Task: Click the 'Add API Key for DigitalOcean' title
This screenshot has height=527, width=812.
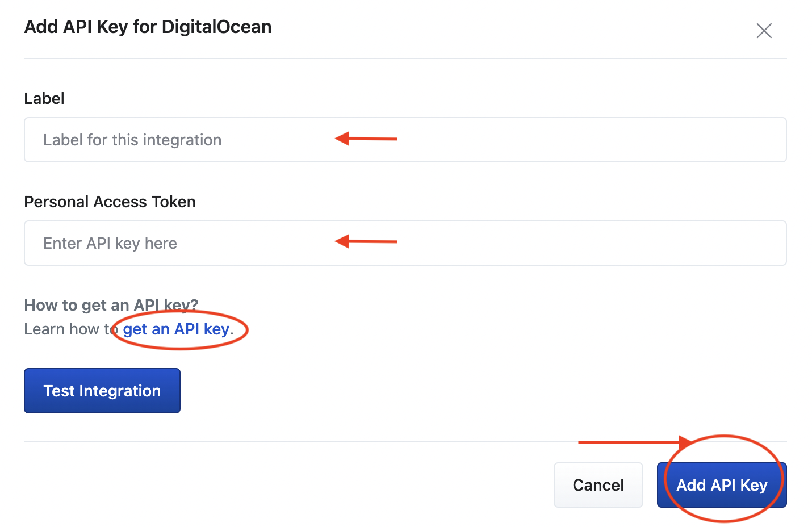Action: pos(148,27)
